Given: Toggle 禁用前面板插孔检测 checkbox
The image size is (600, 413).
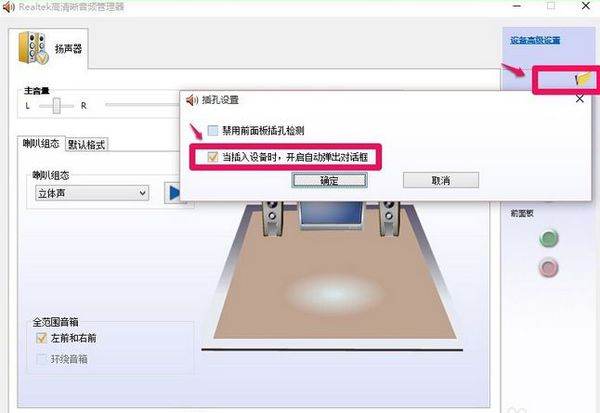Looking at the screenshot, I should pos(213,131).
